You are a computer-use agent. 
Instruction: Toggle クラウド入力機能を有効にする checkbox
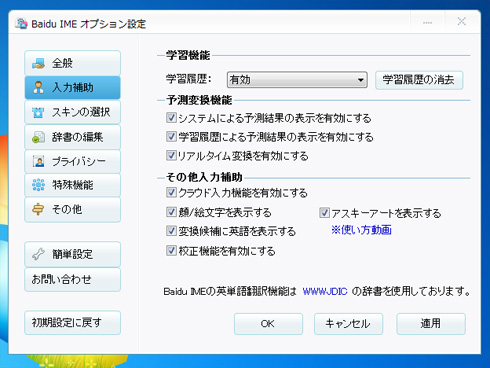click(x=171, y=192)
